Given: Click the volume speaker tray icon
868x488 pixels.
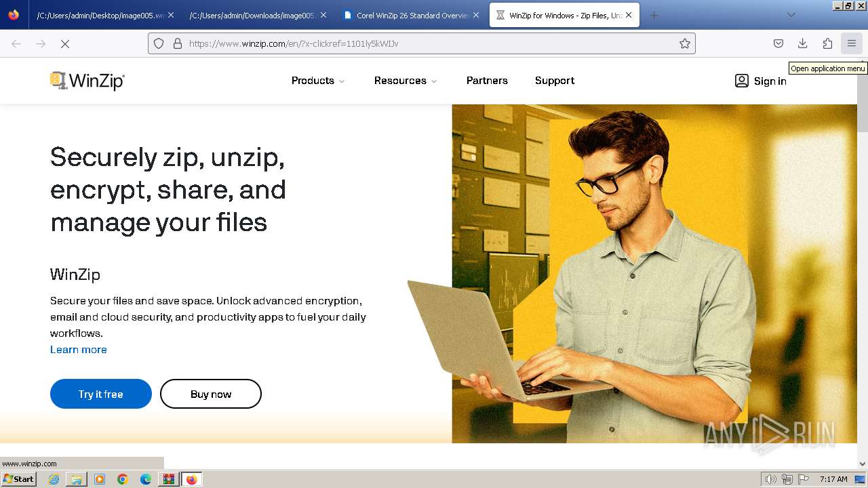Looking at the screenshot, I should (x=770, y=479).
